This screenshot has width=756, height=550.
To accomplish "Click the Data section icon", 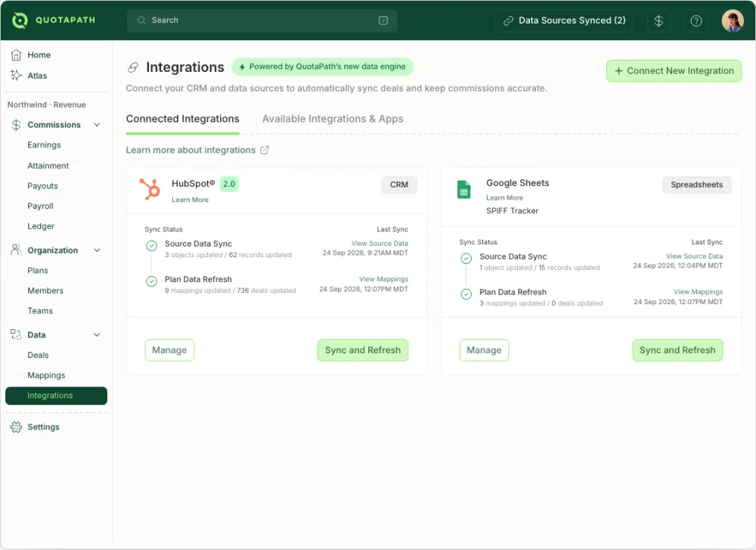I will click(17, 334).
